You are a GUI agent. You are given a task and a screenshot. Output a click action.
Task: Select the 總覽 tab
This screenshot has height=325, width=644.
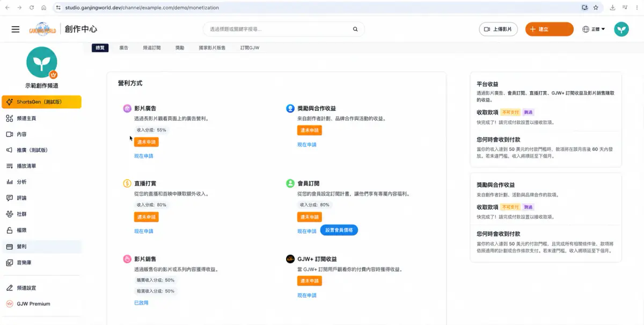point(100,48)
